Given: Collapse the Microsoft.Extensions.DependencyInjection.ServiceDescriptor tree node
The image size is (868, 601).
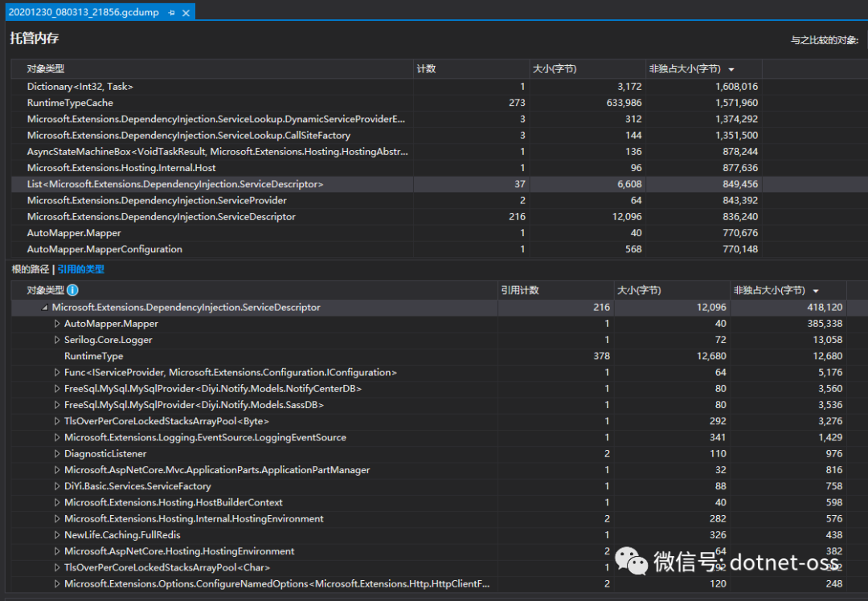Looking at the screenshot, I should (44, 307).
